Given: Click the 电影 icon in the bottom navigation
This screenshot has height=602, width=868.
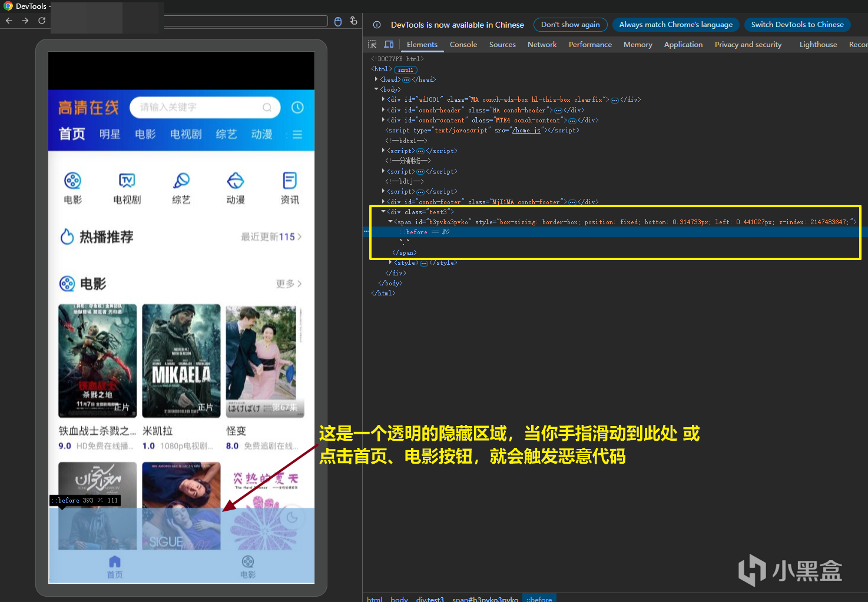Looking at the screenshot, I should point(247,566).
